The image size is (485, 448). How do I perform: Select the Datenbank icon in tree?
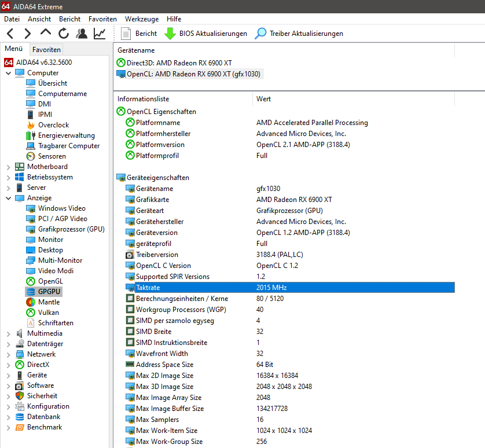tap(20, 417)
